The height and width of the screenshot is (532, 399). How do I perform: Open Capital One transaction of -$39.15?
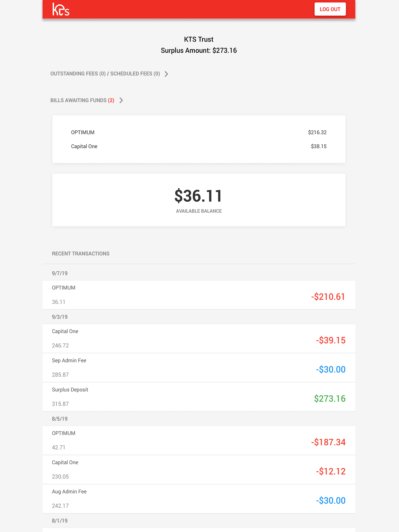[199, 338]
